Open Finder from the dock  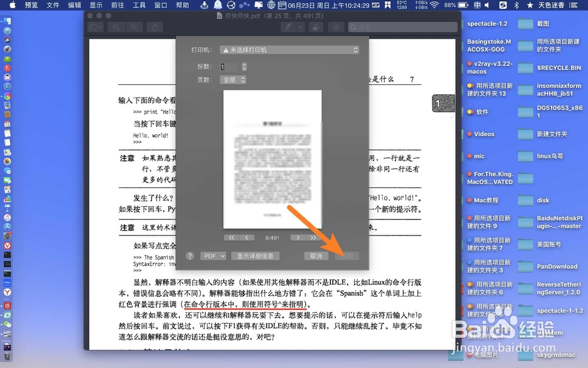(x=7, y=21)
